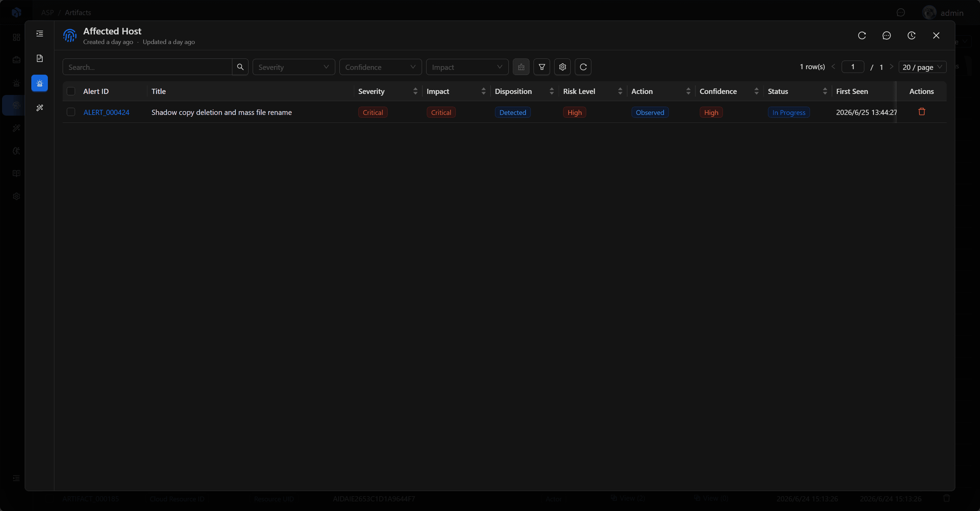Sort by Disposition column arrows
Viewport: 980px width, 511px height.
click(552, 91)
